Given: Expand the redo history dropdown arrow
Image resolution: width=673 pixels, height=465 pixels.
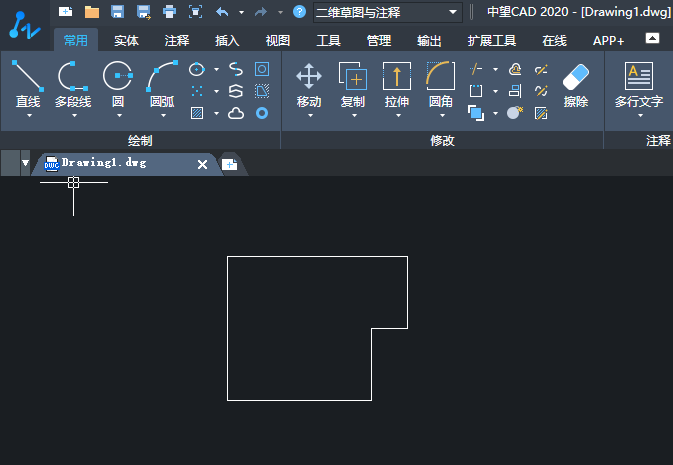Looking at the screenshot, I should coord(280,12).
